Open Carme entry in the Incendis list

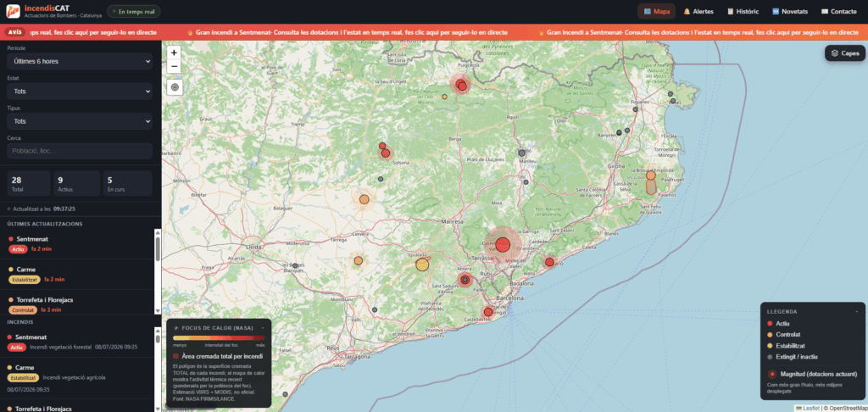pos(77,378)
